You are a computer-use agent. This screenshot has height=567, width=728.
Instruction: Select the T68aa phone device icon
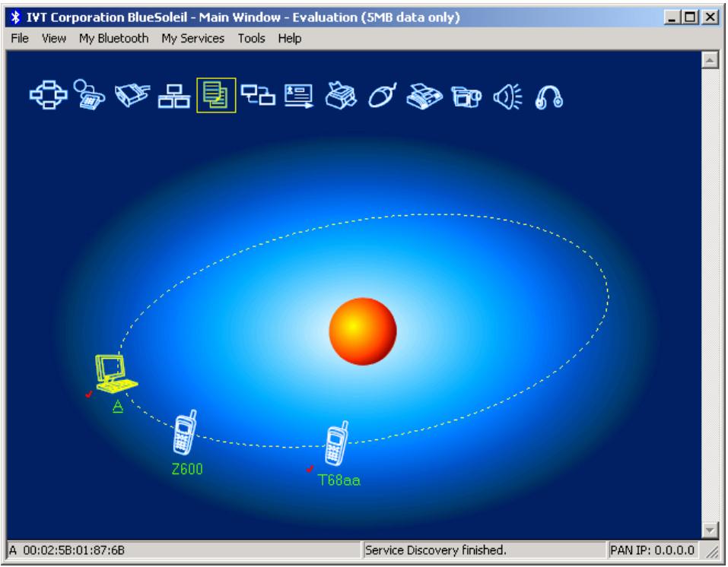click(x=336, y=443)
